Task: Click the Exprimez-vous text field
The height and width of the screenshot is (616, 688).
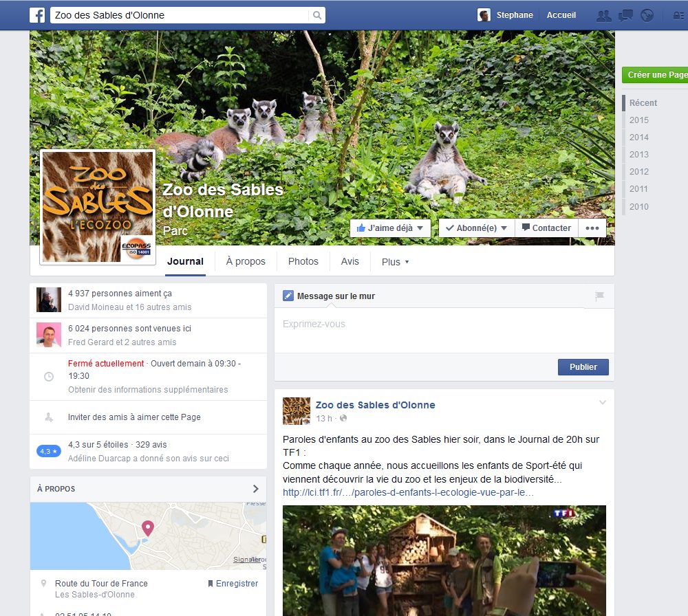Action: point(444,331)
